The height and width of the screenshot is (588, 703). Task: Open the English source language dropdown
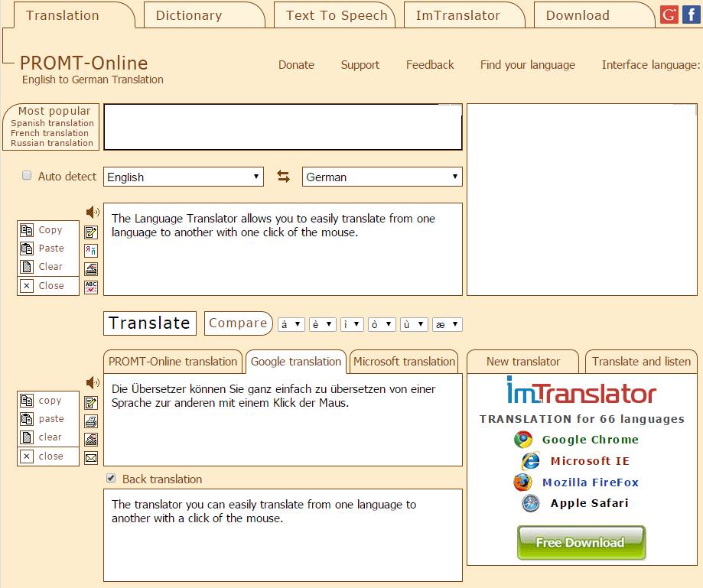point(183,177)
